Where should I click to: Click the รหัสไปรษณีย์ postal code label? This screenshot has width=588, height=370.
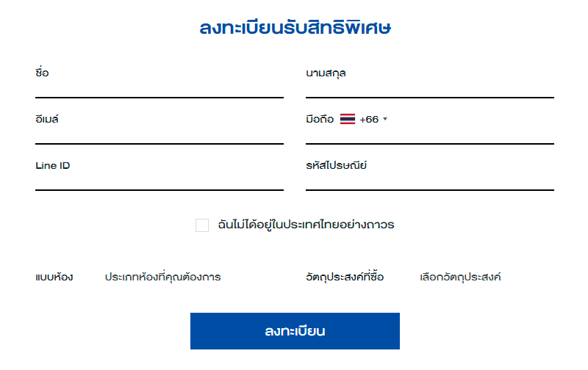pos(336,165)
